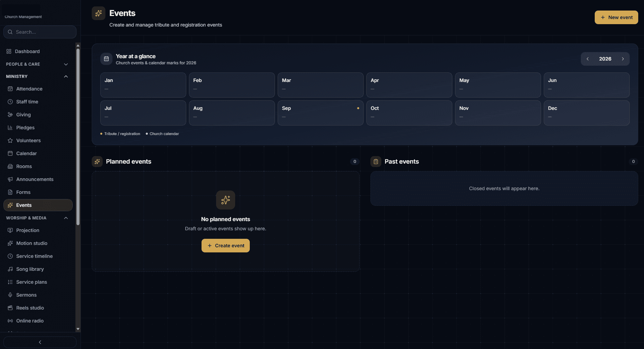Click the Church calendar legend label
The height and width of the screenshot is (349, 644).
(164, 134)
